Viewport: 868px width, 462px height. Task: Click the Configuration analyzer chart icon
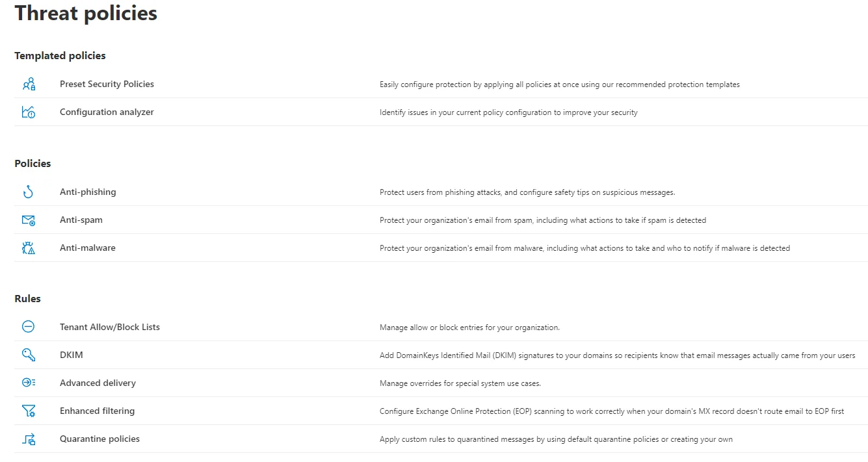pyautogui.click(x=29, y=112)
